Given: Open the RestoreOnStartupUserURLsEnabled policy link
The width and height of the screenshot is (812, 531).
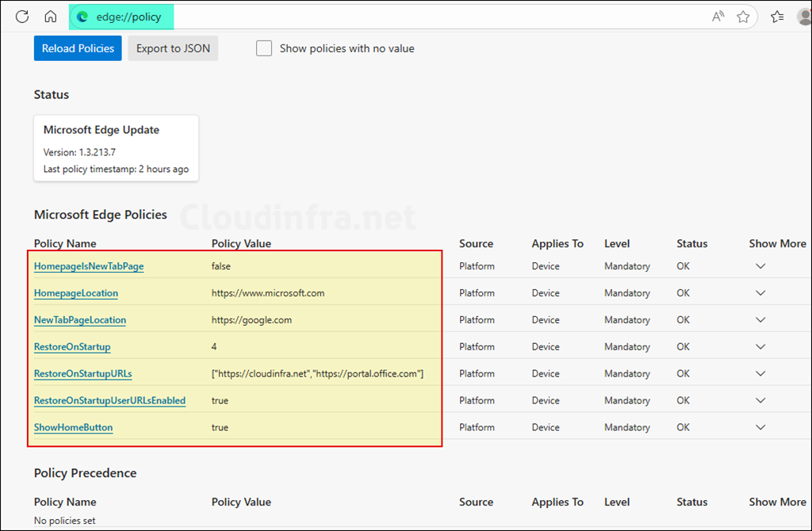Looking at the screenshot, I should [x=109, y=400].
